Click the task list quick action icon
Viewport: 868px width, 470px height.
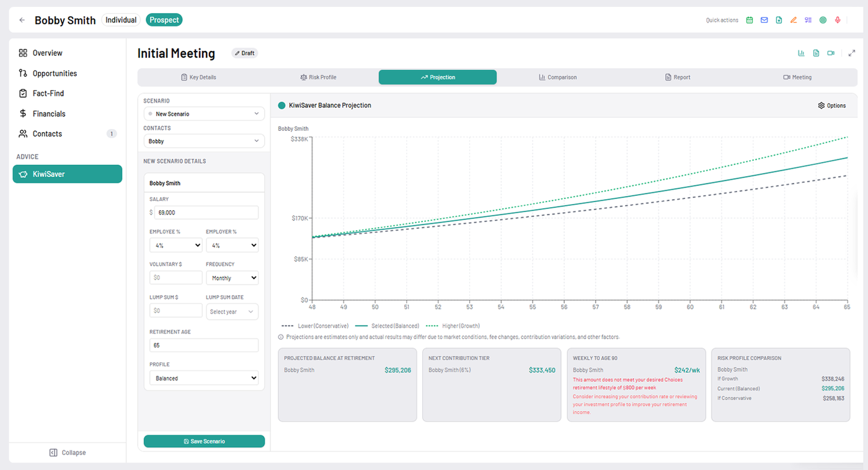[808, 20]
